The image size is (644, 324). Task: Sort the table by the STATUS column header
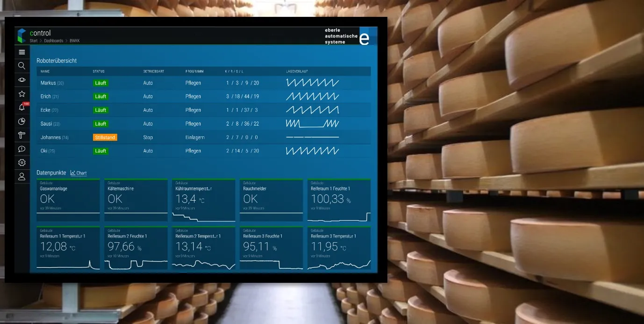tap(99, 72)
